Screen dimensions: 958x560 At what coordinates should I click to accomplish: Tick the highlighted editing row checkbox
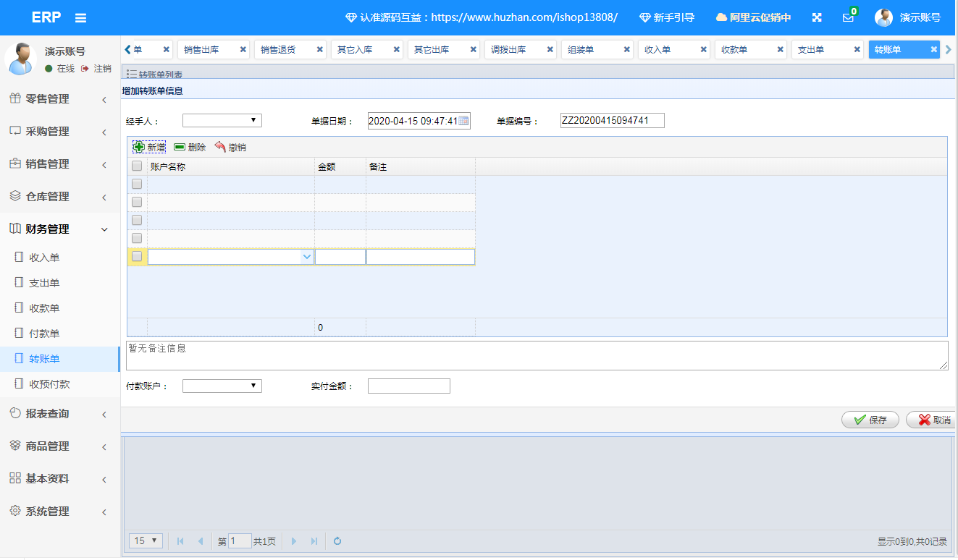coord(137,256)
